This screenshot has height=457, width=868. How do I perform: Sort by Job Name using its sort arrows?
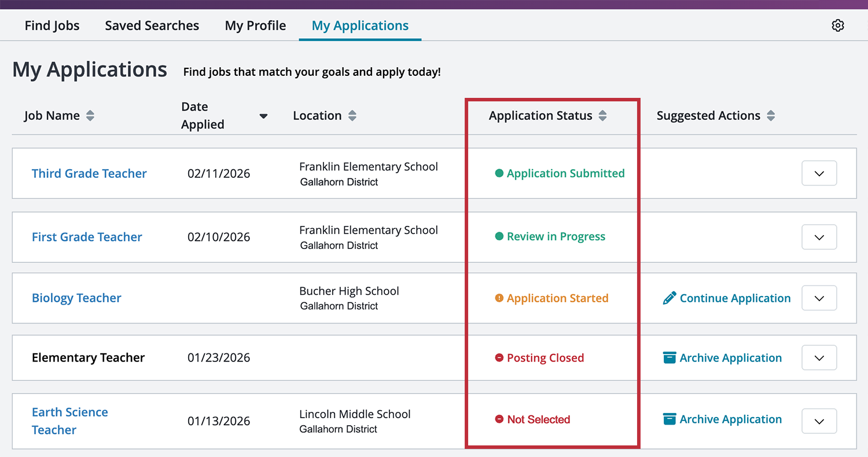[x=90, y=115]
